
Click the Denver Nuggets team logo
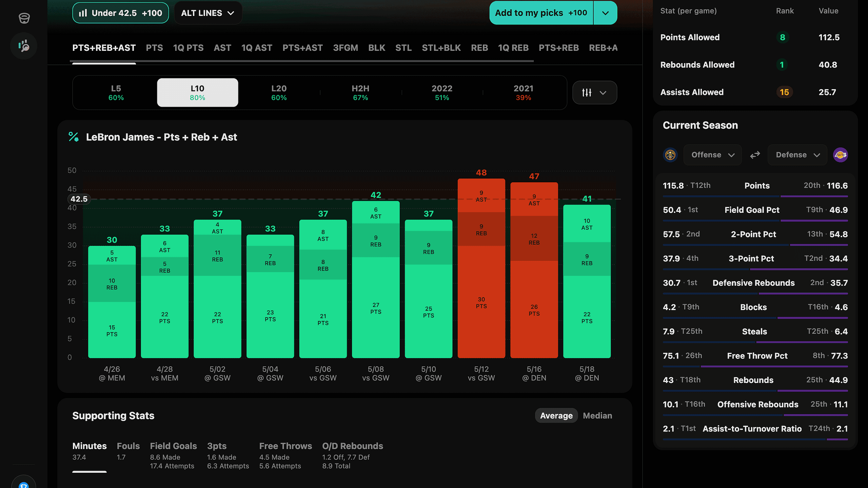pyautogui.click(x=670, y=155)
